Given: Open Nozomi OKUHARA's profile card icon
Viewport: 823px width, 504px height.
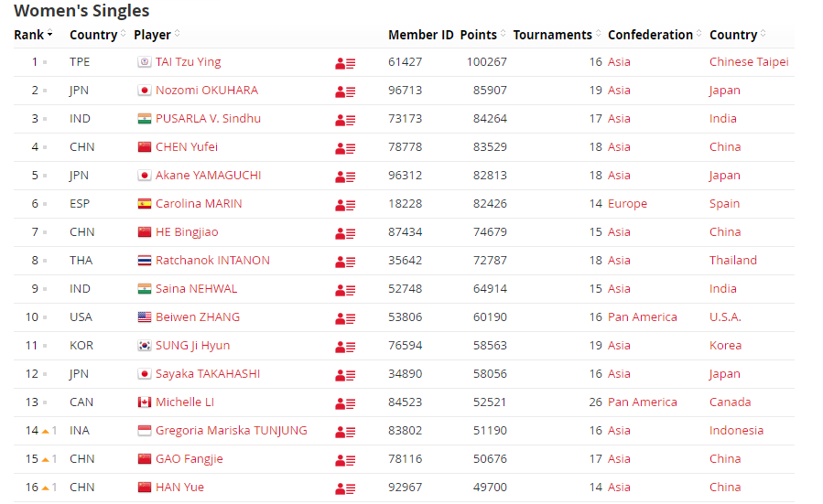Looking at the screenshot, I should click(345, 91).
